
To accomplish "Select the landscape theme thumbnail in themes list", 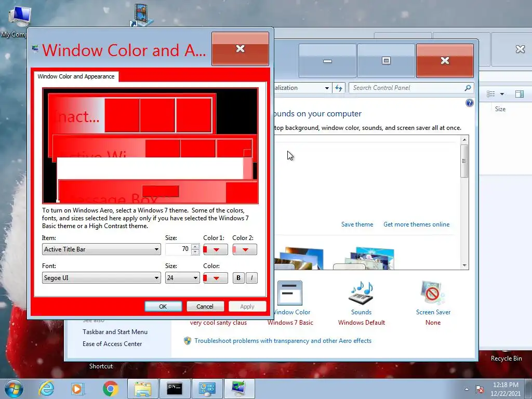I will (300, 259).
